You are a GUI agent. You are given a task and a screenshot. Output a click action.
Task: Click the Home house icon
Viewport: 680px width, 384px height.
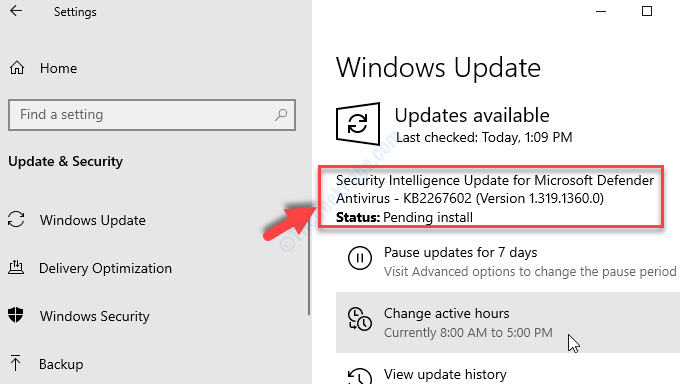coord(17,68)
